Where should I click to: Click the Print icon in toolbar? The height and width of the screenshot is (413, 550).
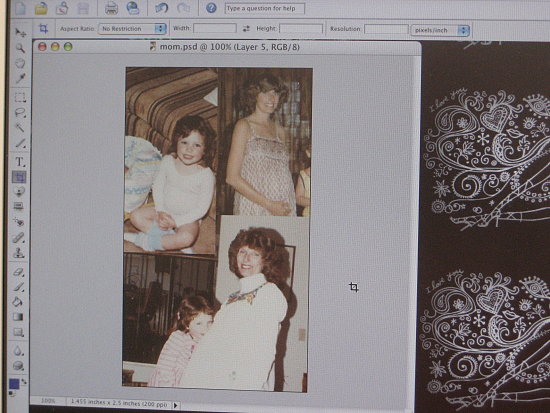(111, 8)
